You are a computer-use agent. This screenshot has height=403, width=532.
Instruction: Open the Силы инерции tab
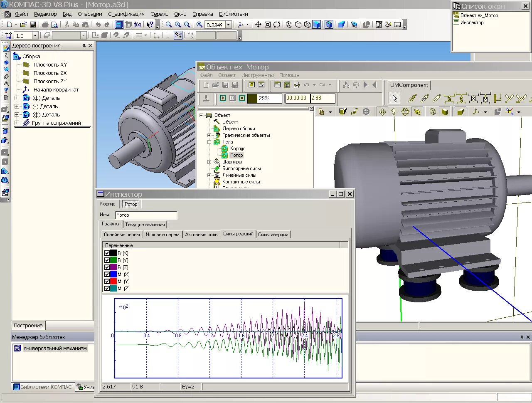(x=273, y=235)
